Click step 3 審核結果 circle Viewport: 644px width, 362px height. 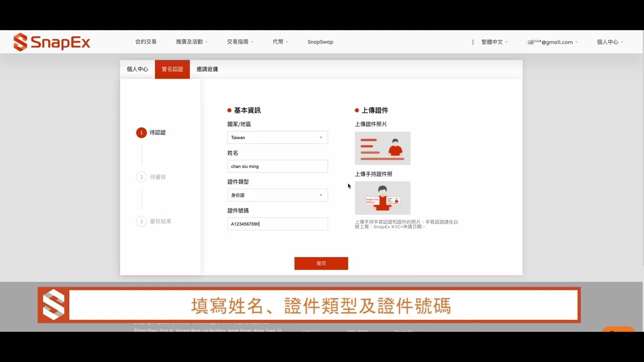pos(141,221)
